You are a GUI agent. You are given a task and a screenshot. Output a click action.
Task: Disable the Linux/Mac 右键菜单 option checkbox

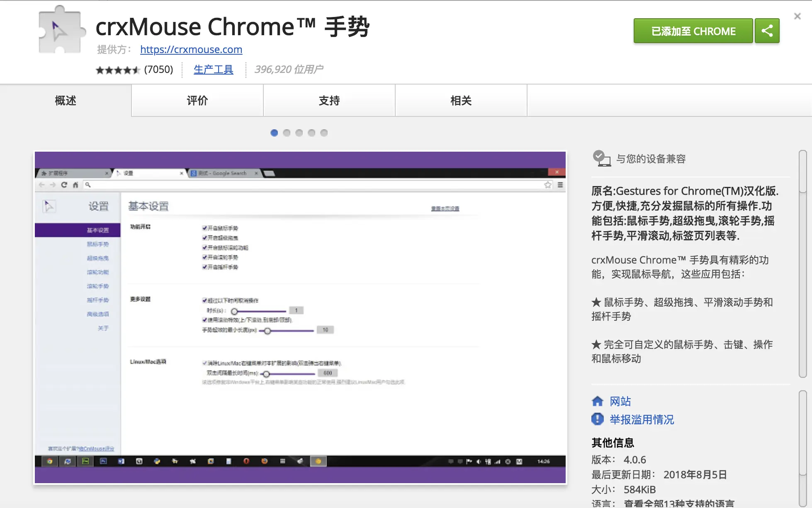[204, 362]
